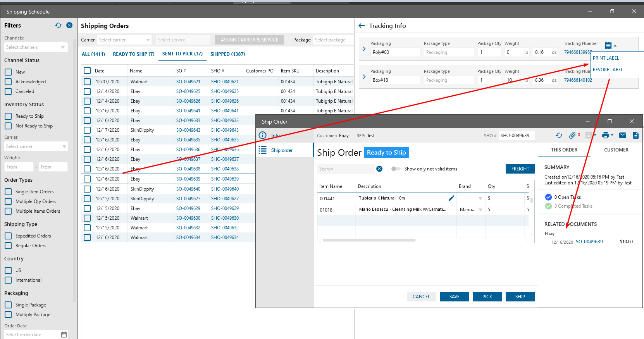Click SAVE in Ship Order window

pyautogui.click(x=454, y=297)
